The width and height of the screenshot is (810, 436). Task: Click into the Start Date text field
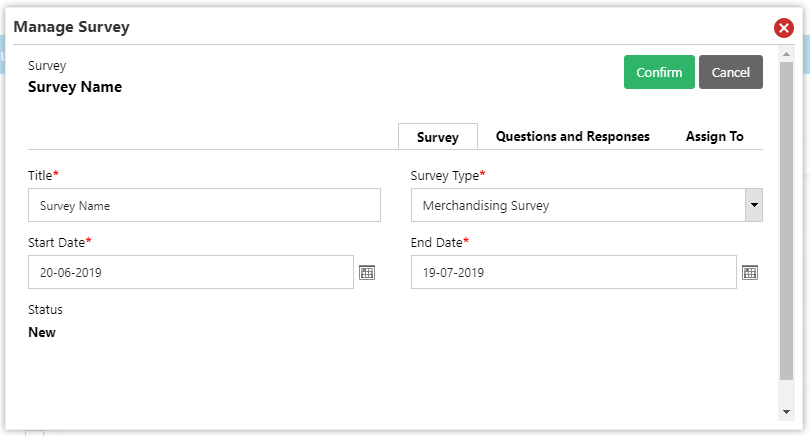click(x=191, y=272)
